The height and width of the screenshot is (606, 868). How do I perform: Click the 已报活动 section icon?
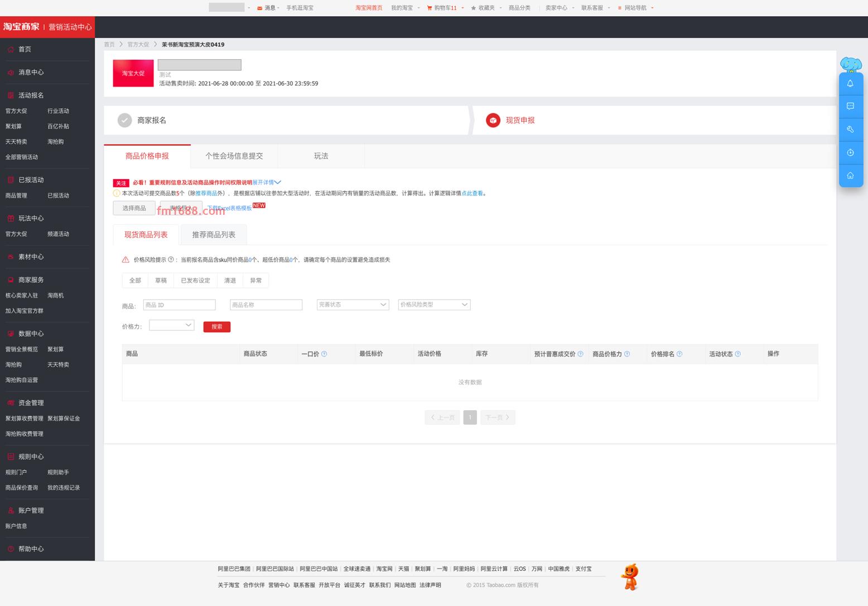(11, 180)
